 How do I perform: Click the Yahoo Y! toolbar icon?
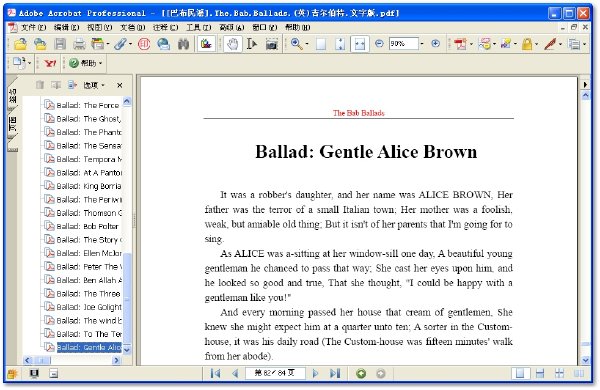[50, 64]
